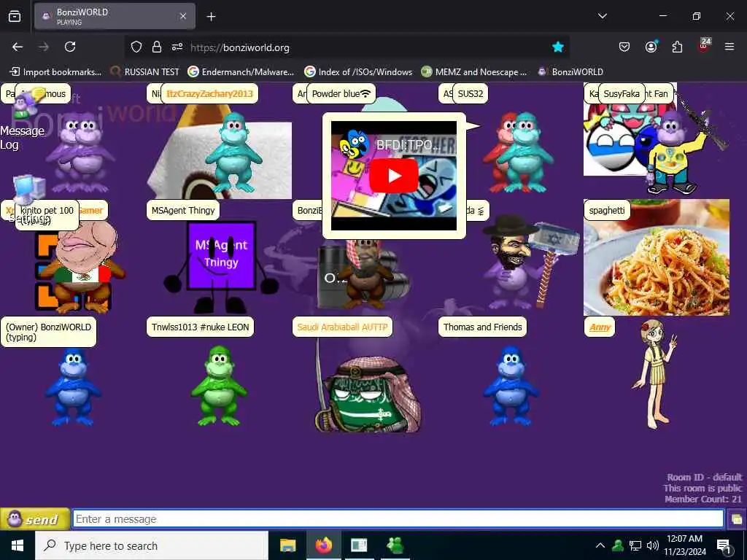Viewport: 747px width, 560px height.
Task: Open Index of /ISOs/Windows bookmark
Action: [358, 72]
